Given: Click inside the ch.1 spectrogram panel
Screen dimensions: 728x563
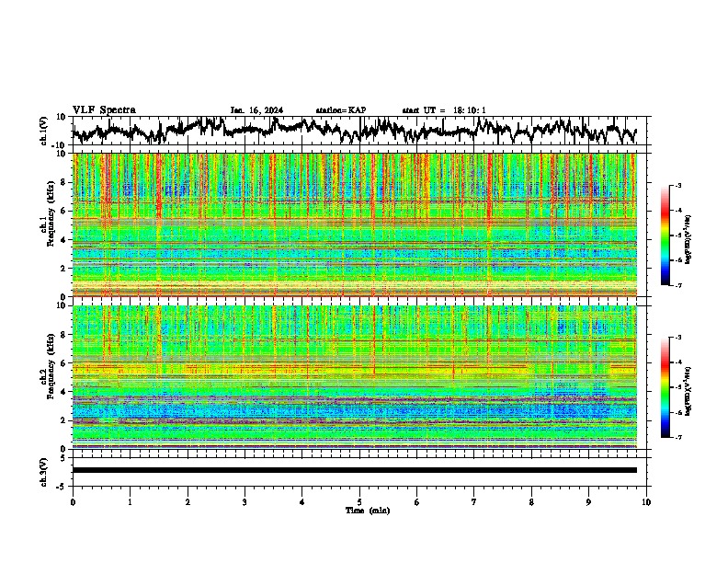Looking at the screenshot, I should [355, 224].
